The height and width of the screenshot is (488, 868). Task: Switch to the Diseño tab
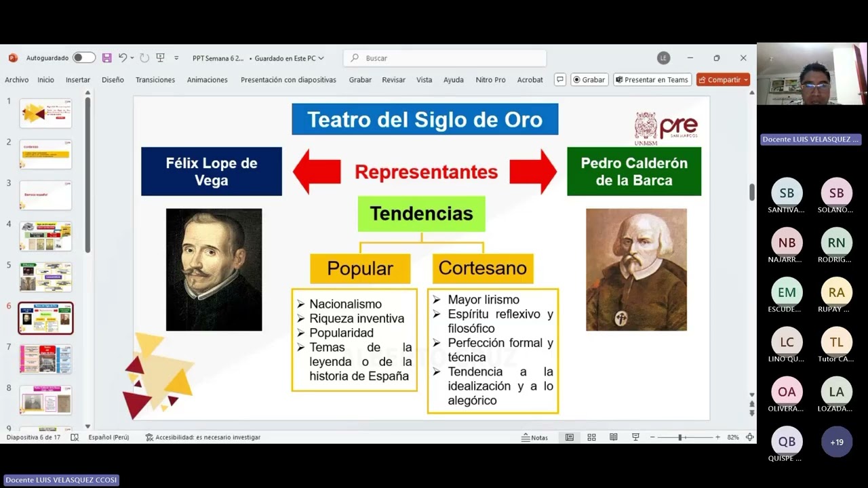[x=113, y=80]
